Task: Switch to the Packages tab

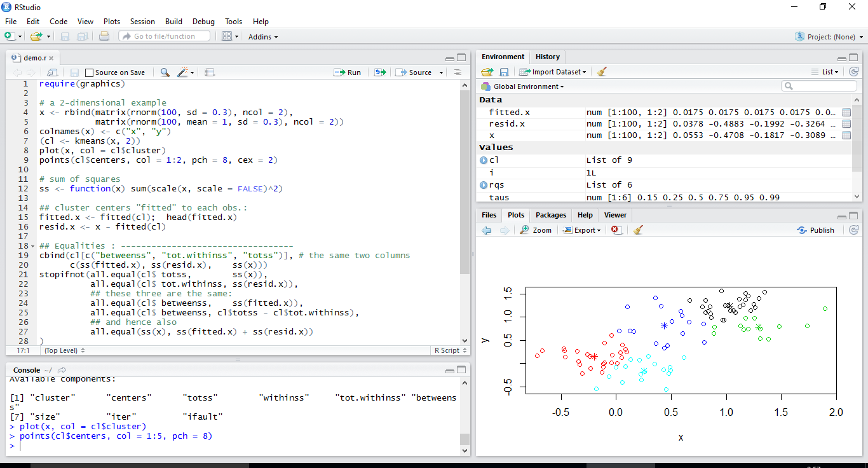Action: pos(550,215)
